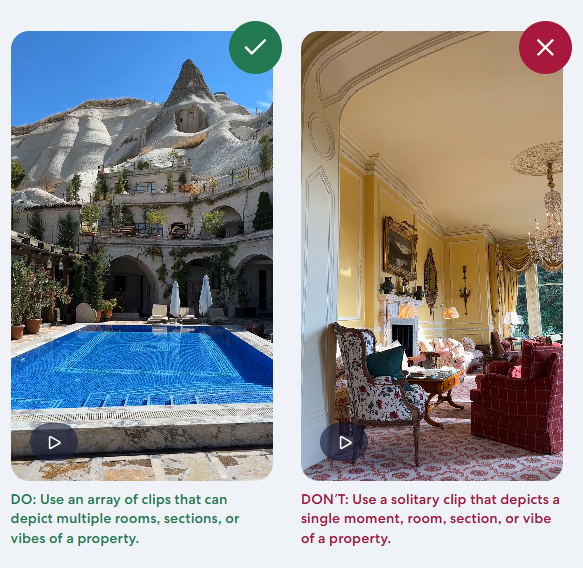Screen dimensions: 583x568
Task: Open the ornate sitting room thumbnail
Action: coord(432,256)
